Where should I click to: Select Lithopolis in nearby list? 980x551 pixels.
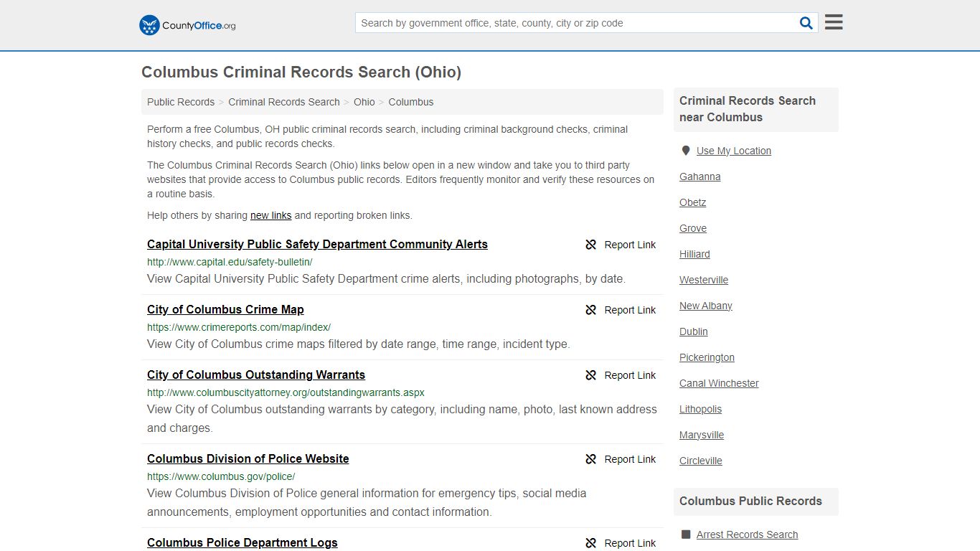(701, 409)
